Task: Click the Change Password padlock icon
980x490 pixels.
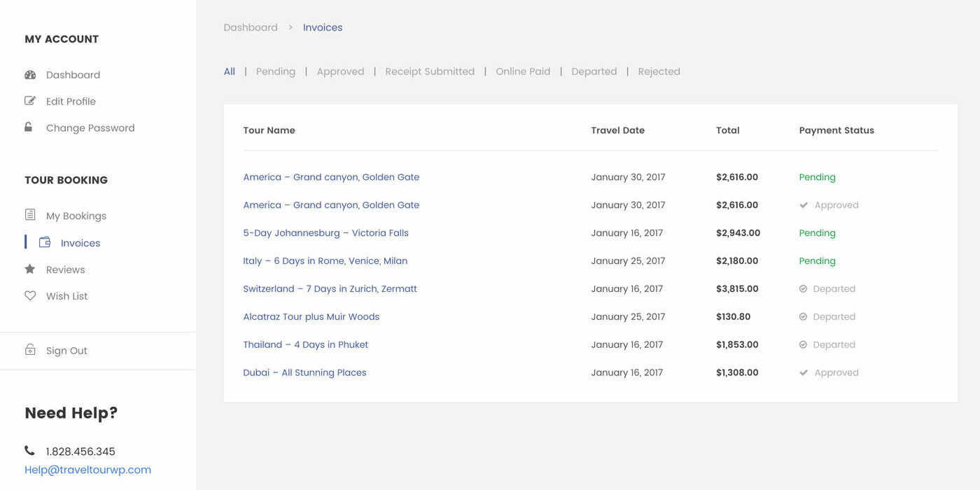Action: pyautogui.click(x=29, y=127)
